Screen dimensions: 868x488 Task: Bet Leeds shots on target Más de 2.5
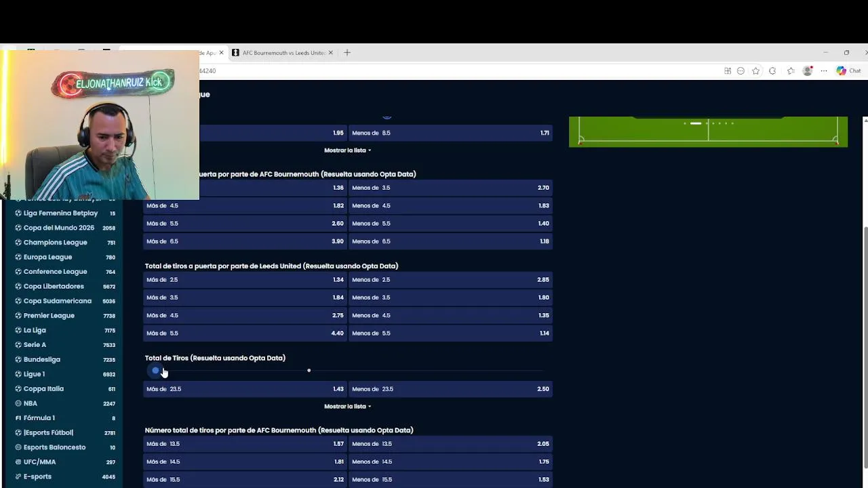(245, 279)
